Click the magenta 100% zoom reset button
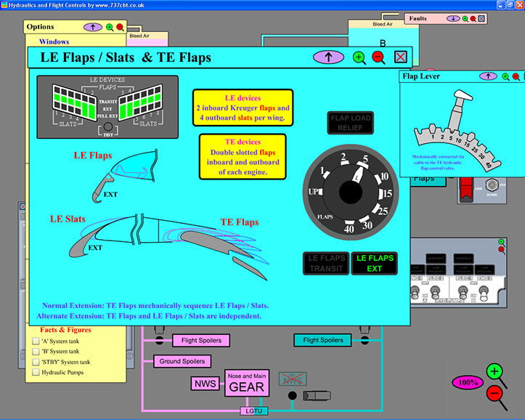This screenshot has width=525, height=420. click(x=467, y=381)
